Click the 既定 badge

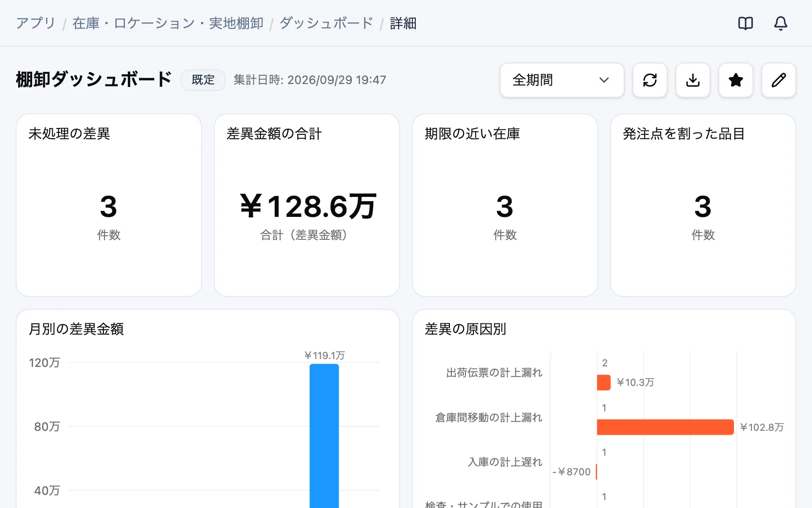pyautogui.click(x=203, y=80)
